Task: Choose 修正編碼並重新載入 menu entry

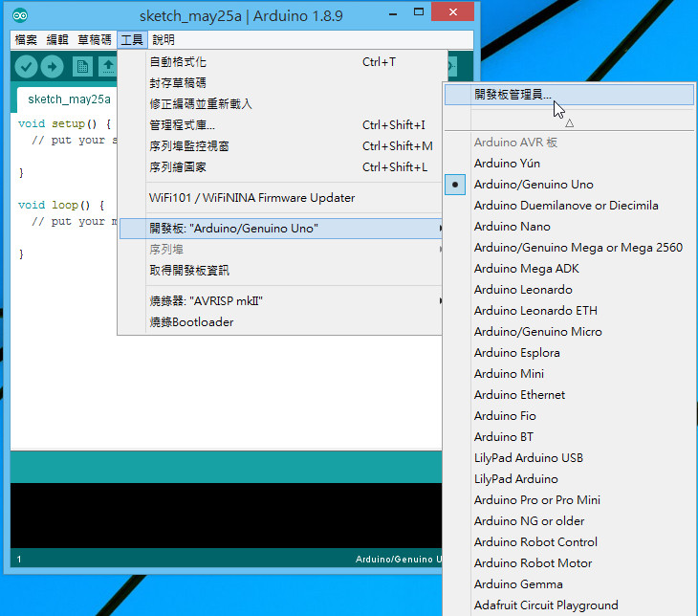Action: click(281, 103)
